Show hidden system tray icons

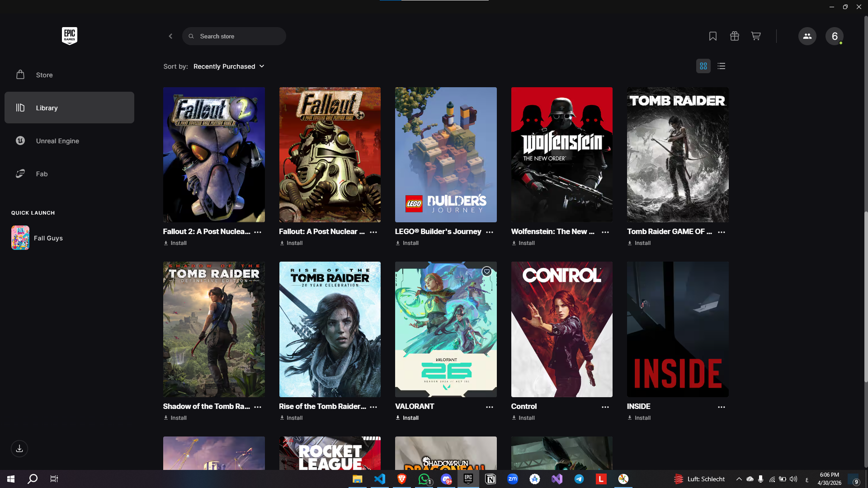coord(739,479)
